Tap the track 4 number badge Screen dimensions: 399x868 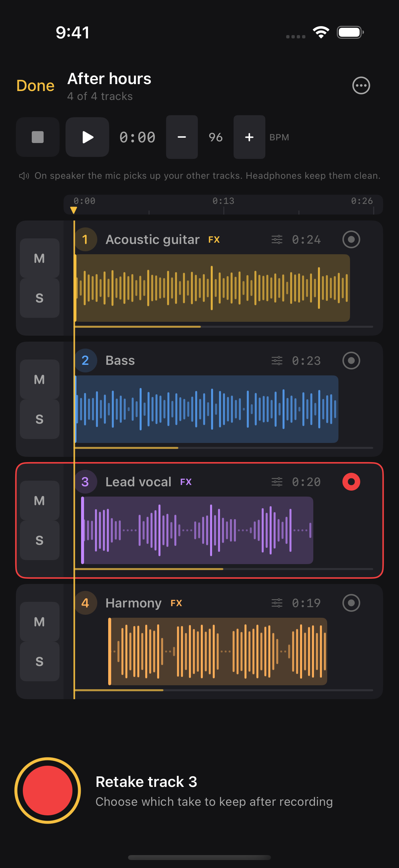85,603
